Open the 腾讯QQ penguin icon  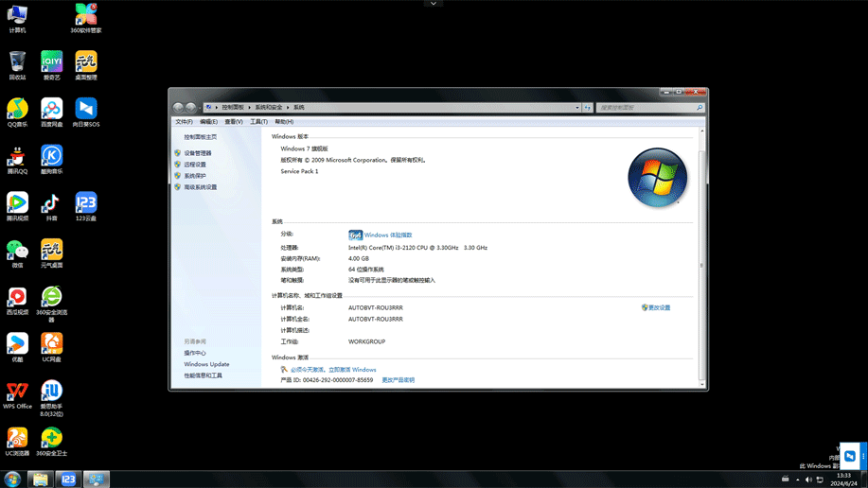click(x=17, y=159)
